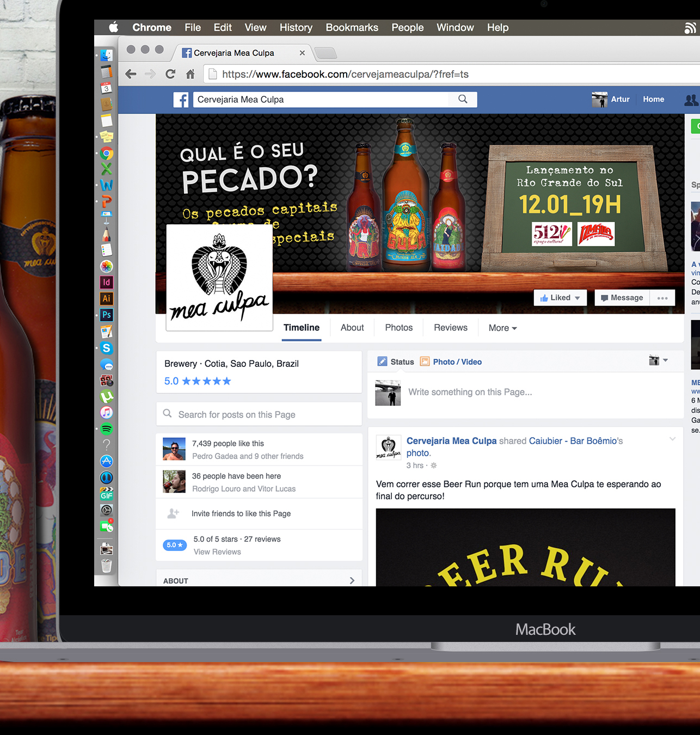Open the View Reviews link
Image resolution: width=700 pixels, height=735 pixels.
pos(217,552)
